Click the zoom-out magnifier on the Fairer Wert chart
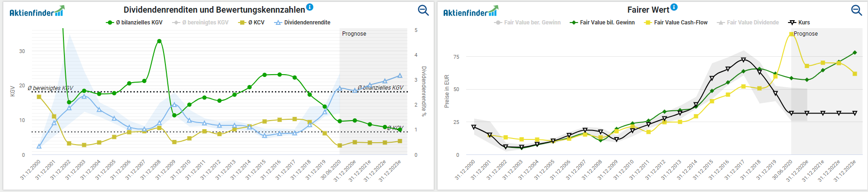 coord(856,10)
